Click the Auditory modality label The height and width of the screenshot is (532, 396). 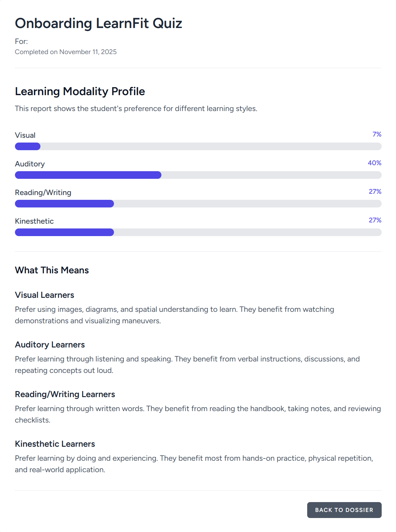click(x=30, y=164)
